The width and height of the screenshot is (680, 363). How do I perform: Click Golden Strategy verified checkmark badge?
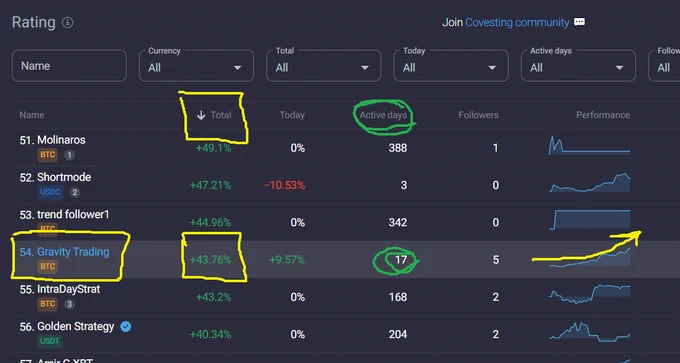pyautogui.click(x=126, y=327)
